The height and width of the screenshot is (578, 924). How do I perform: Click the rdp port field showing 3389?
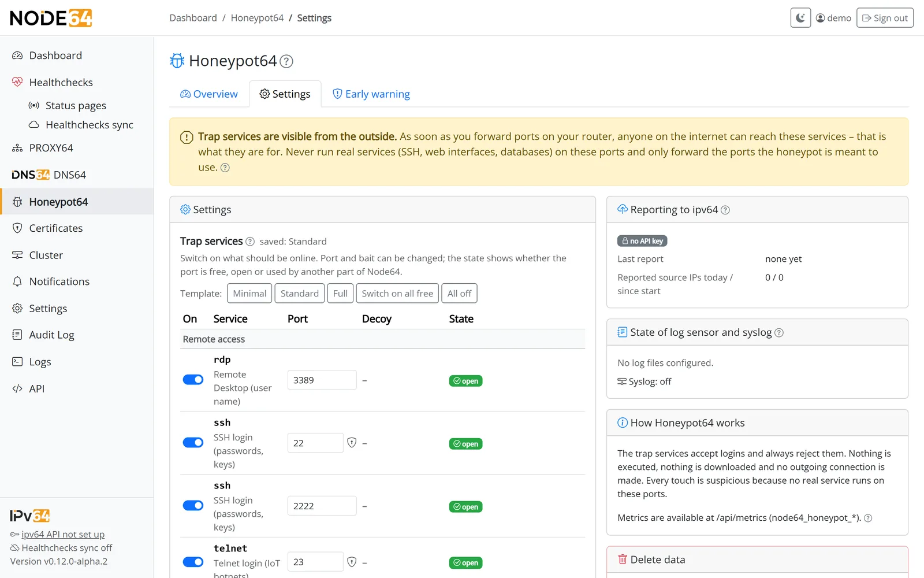tap(322, 380)
